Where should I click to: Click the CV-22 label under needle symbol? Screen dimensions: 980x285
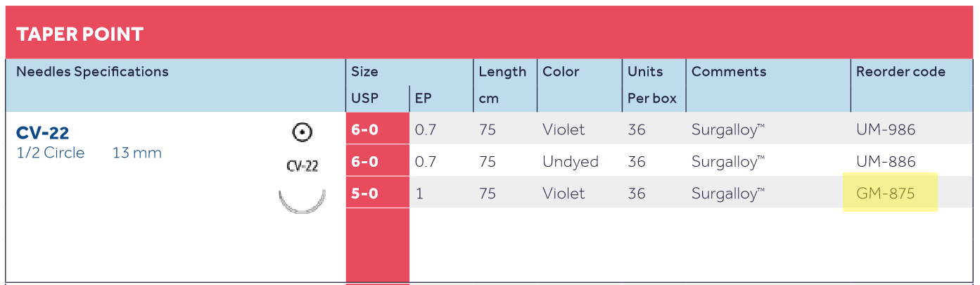pyautogui.click(x=302, y=166)
